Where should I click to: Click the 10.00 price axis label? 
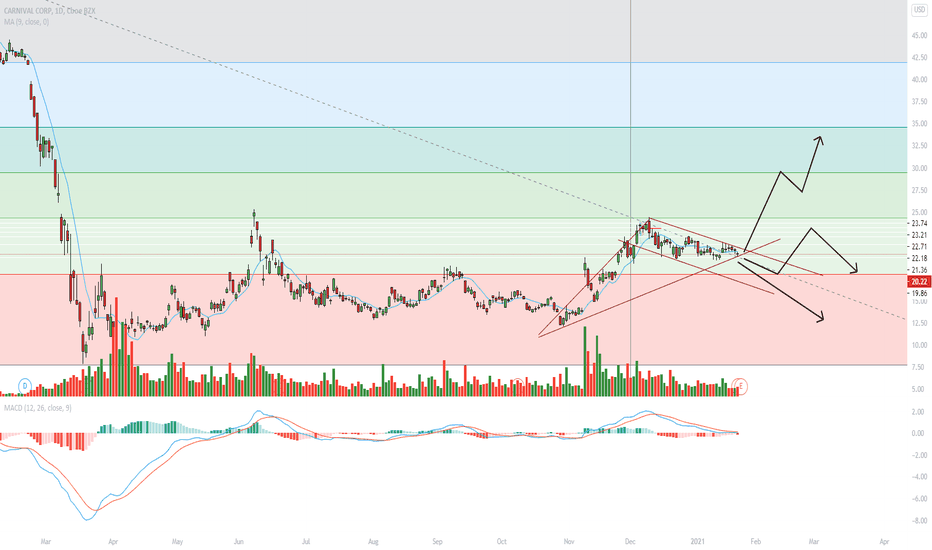pyautogui.click(x=919, y=345)
